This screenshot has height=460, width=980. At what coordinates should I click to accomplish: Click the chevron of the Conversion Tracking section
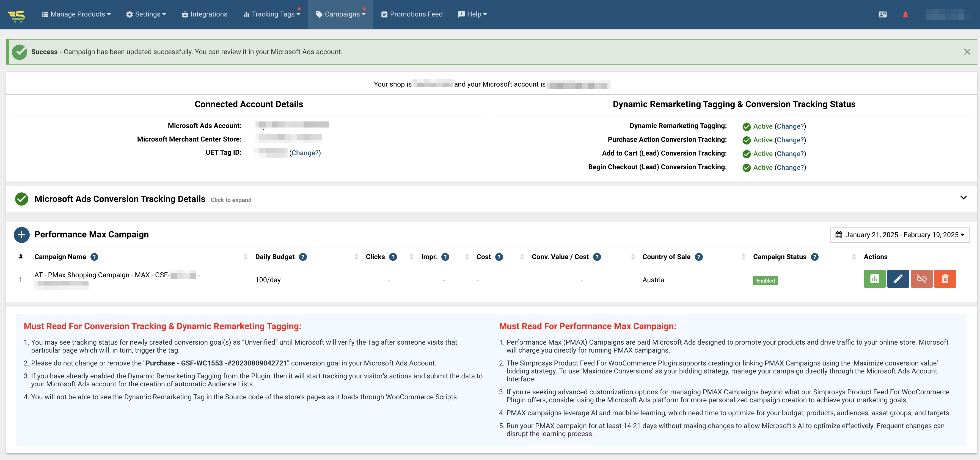pos(963,198)
